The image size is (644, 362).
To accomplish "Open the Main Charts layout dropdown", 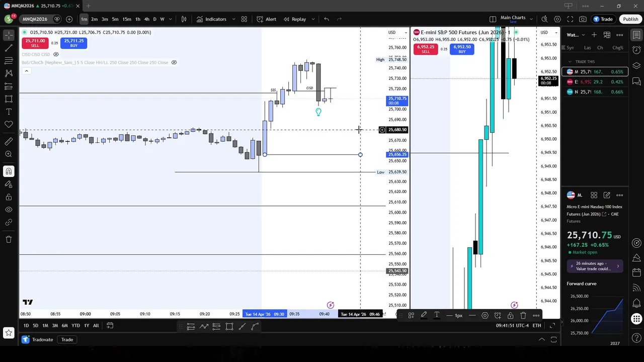I will [x=531, y=19].
